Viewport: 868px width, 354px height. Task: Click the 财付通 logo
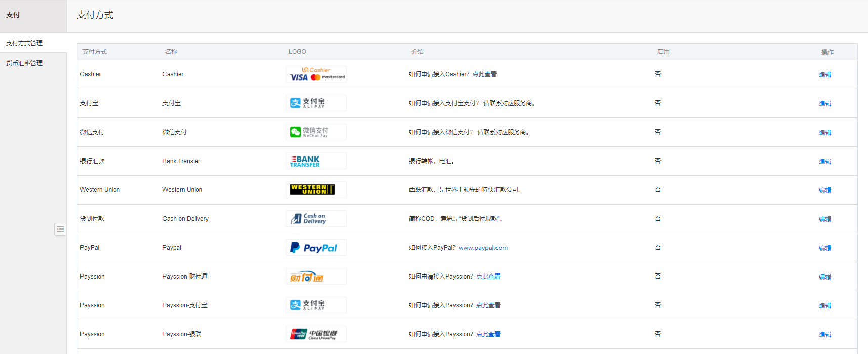coord(316,277)
